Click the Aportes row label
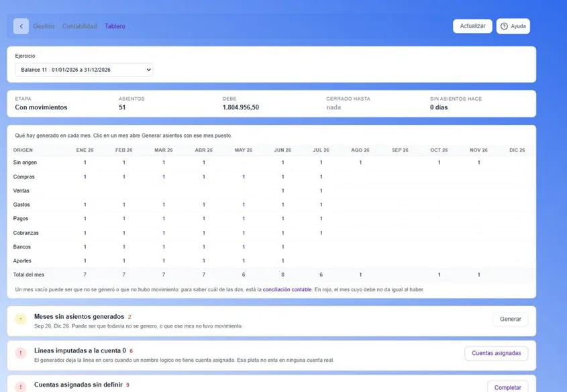Image resolution: width=567 pixels, height=392 pixels. 22,260
